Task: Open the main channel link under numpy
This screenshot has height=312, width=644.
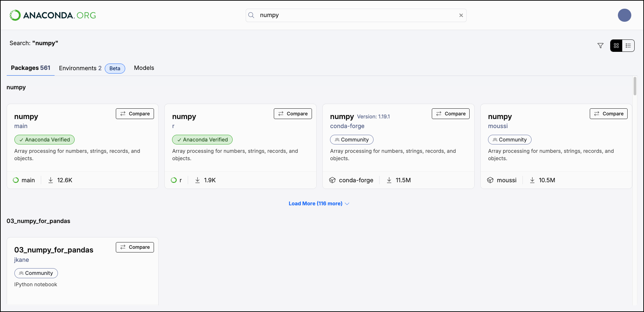Action: [21, 126]
